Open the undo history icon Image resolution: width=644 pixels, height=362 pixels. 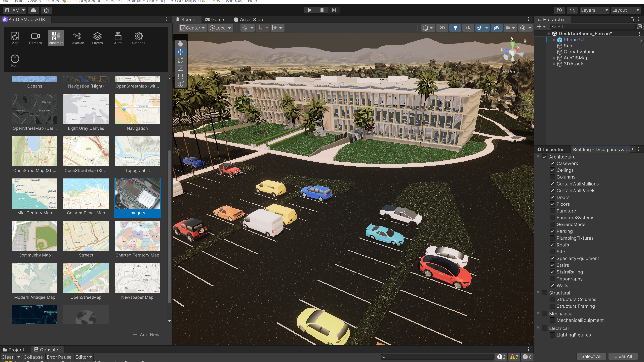click(x=560, y=10)
